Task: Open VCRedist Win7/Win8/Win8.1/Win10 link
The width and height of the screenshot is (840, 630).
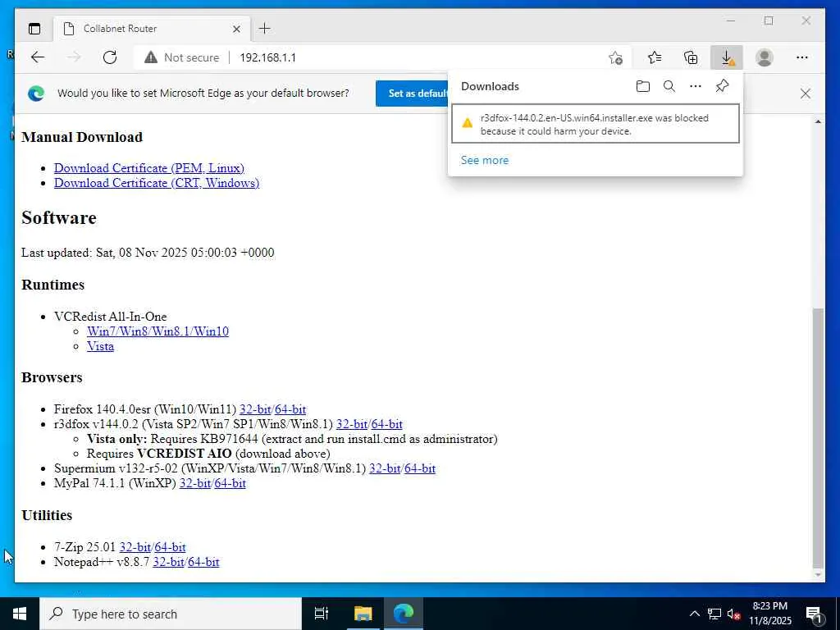Action: [157, 331]
